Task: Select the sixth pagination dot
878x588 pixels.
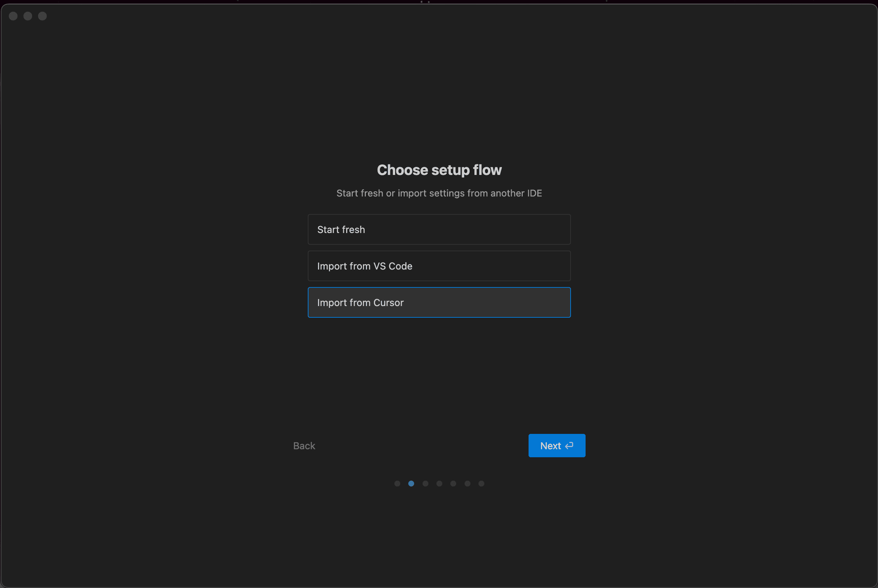Action: 467,484
